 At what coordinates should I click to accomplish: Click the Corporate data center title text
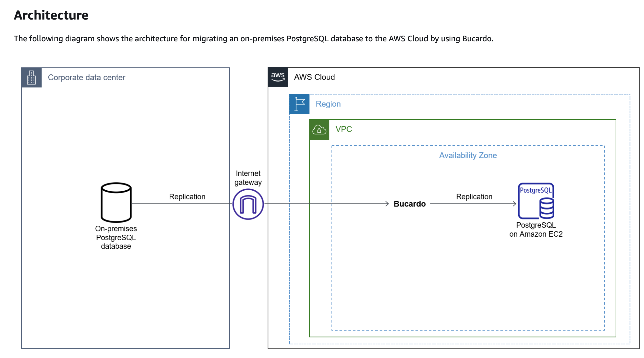pyautogui.click(x=86, y=77)
